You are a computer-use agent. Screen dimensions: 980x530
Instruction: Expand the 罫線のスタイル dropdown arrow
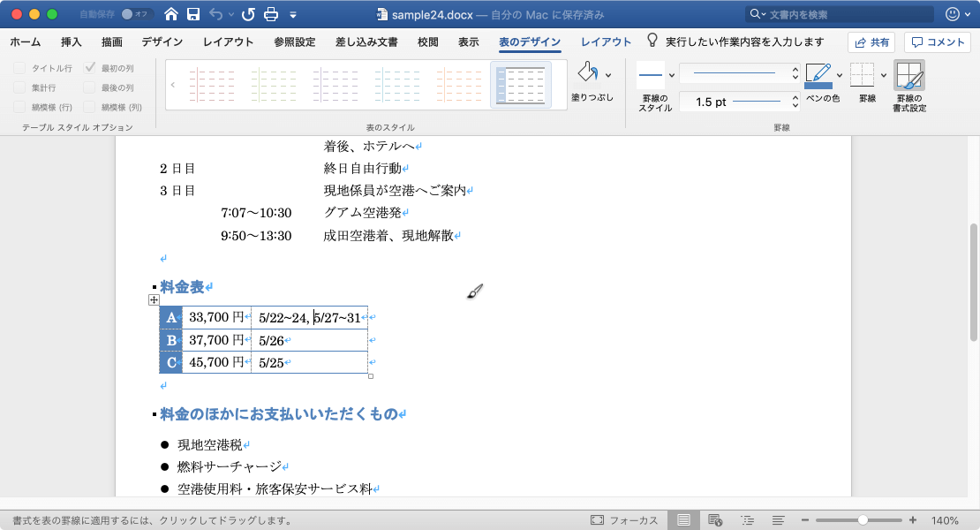click(x=672, y=76)
